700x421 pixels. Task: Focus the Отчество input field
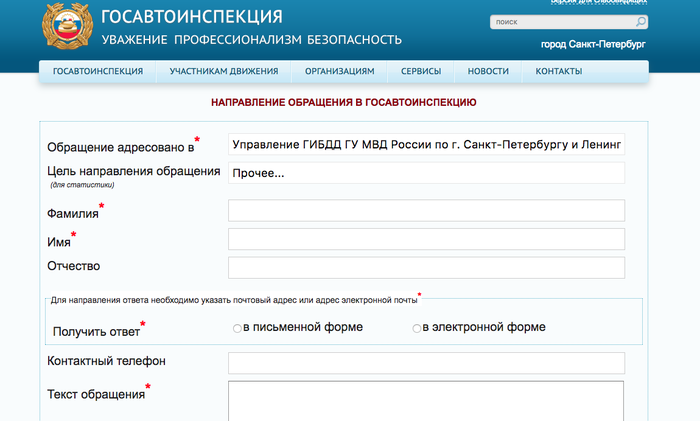426,267
